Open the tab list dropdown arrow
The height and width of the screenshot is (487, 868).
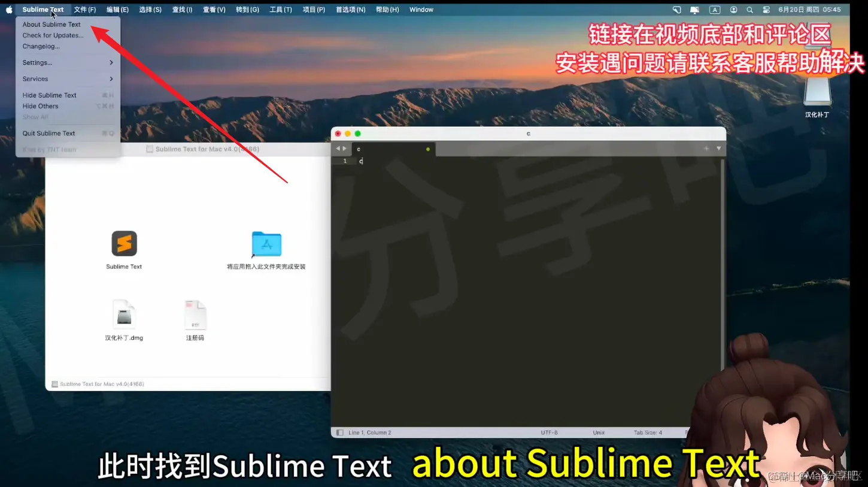[718, 149]
